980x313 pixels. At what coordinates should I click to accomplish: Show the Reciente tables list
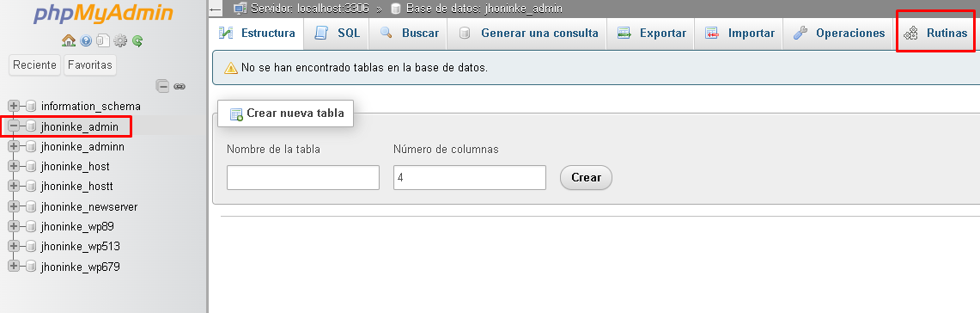click(35, 64)
